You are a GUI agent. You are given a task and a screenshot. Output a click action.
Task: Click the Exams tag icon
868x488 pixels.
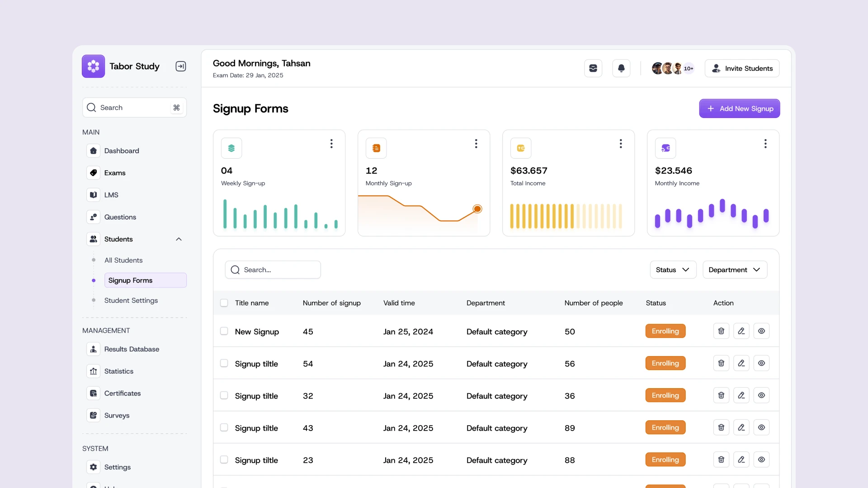point(93,173)
